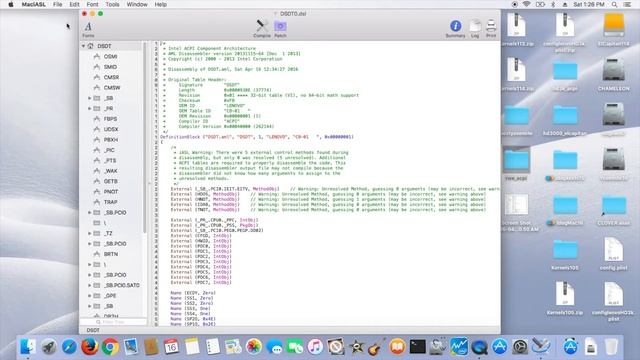Open the Patch tool
The width and height of the screenshot is (640, 360).
click(280, 29)
